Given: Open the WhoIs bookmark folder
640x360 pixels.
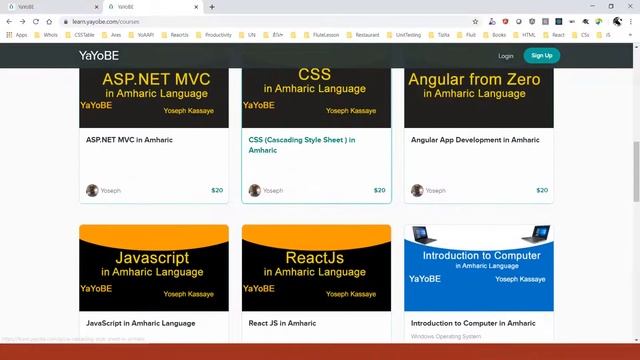Looking at the screenshot, I should 46,35.
